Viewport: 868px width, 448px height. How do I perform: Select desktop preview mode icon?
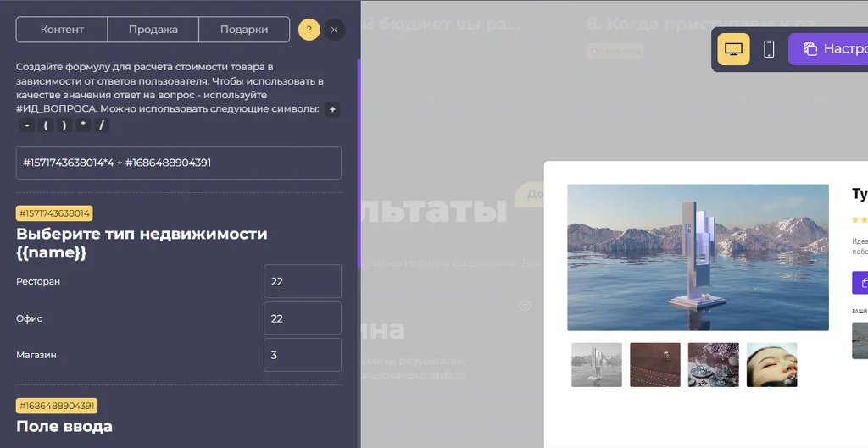pyautogui.click(x=733, y=49)
